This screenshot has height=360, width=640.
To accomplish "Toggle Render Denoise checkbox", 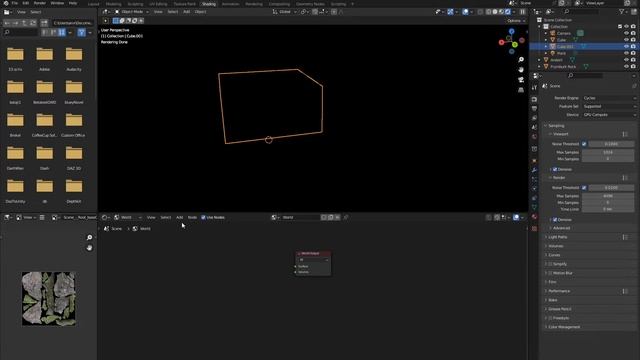I will 555,220.
